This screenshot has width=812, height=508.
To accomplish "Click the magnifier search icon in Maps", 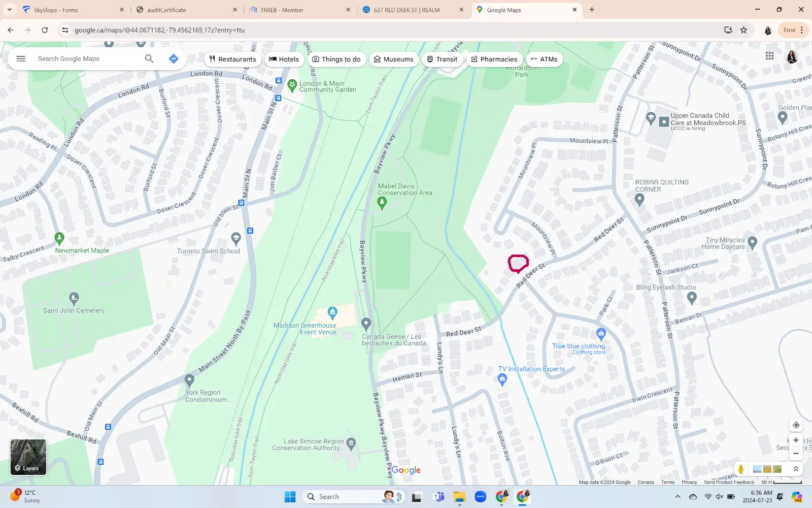I will click(x=149, y=59).
